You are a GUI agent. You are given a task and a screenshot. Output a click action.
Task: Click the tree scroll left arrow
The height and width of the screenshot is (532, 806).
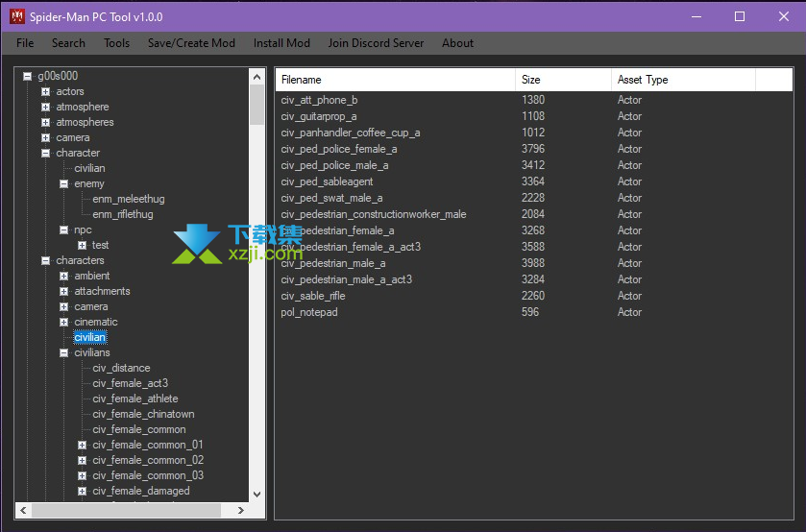pos(23,511)
